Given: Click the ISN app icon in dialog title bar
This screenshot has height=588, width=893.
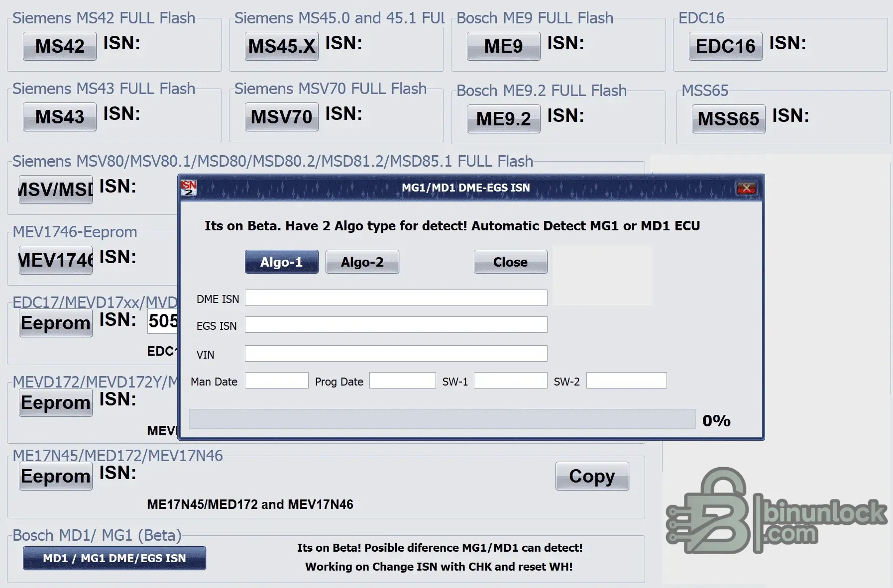Looking at the screenshot, I should point(189,188).
